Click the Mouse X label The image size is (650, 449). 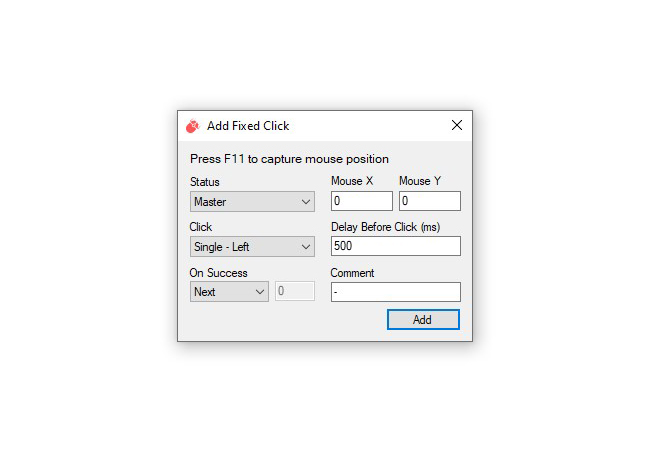click(x=352, y=181)
